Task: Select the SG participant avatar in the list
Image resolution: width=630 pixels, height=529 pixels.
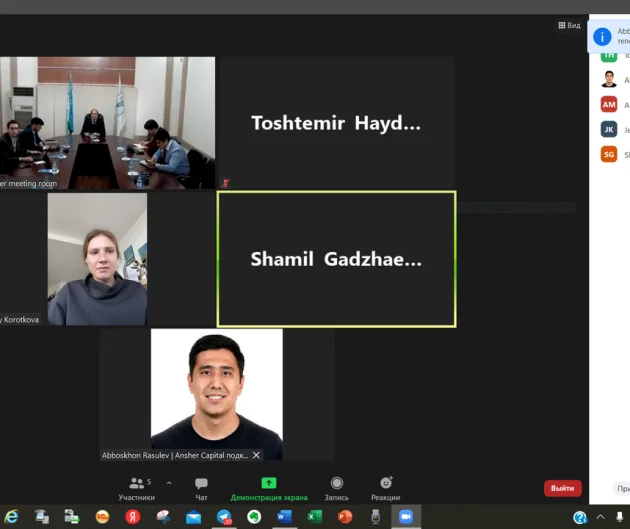Action: (x=609, y=154)
